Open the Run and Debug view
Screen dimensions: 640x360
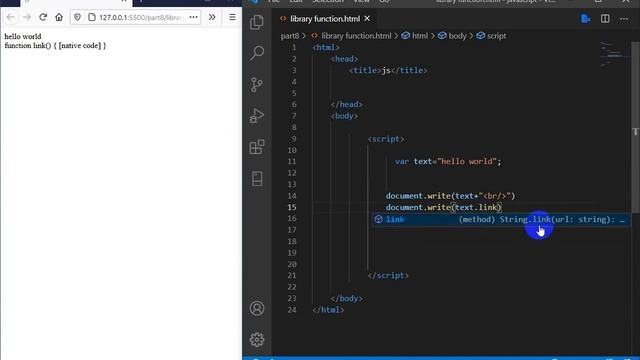[x=257, y=116]
